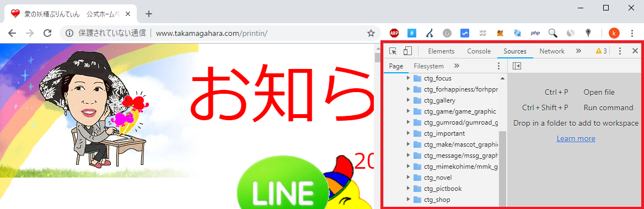The height and width of the screenshot is (209, 644).
Task: Expand the ctg_mimekohime folder arrow
Action: point(408,167)
